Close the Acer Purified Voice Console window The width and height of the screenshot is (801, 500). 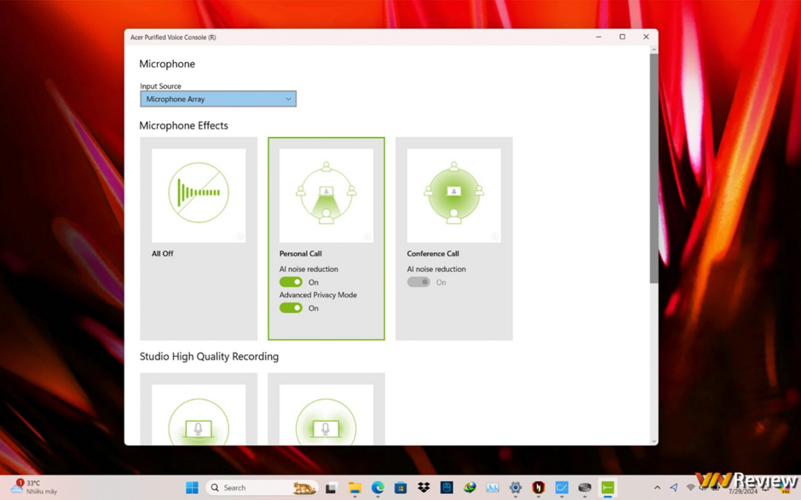point(646,37)
